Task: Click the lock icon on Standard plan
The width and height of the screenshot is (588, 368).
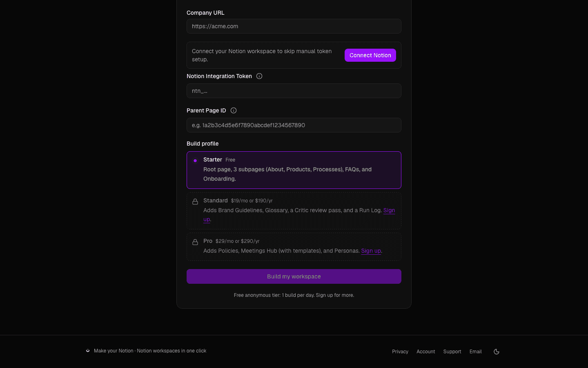Action: (195, 202)
